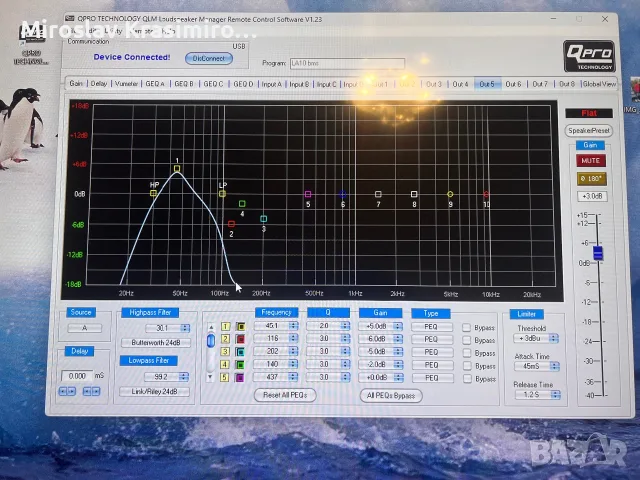Click band 1 dark color swatch
The height and width of the screenshot is (480, 640).
240,327
